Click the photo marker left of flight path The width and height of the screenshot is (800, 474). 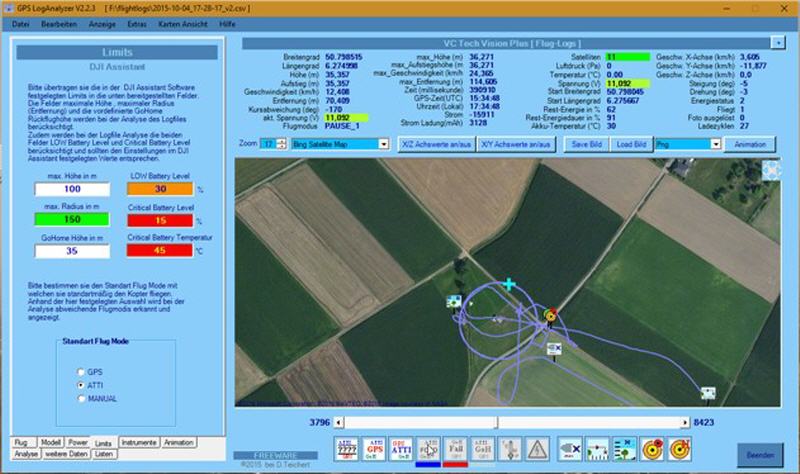(x=453, y=302)
